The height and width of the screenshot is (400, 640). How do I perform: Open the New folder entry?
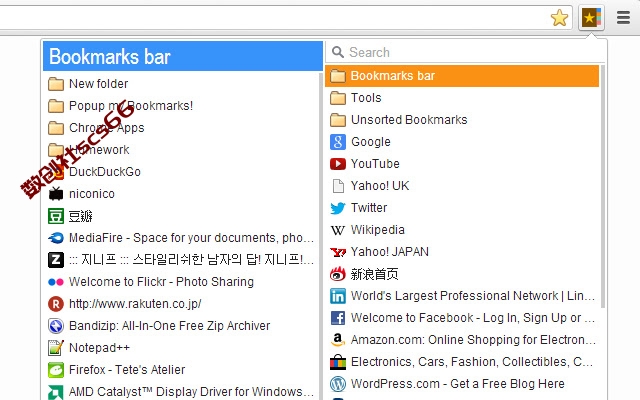point(182,84)
